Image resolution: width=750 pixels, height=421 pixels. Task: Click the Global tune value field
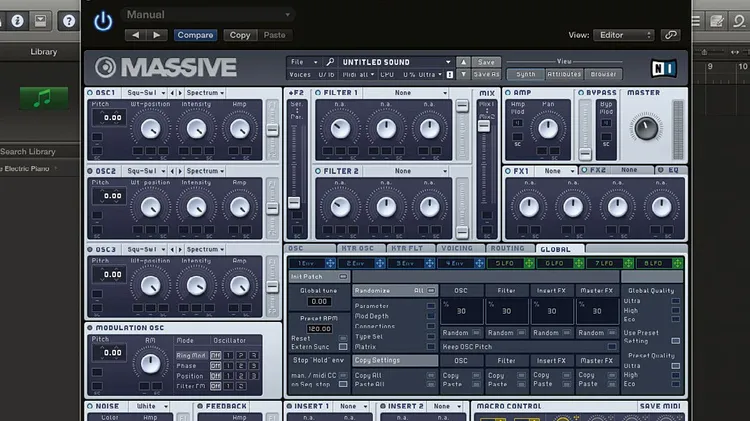[319, 302]
